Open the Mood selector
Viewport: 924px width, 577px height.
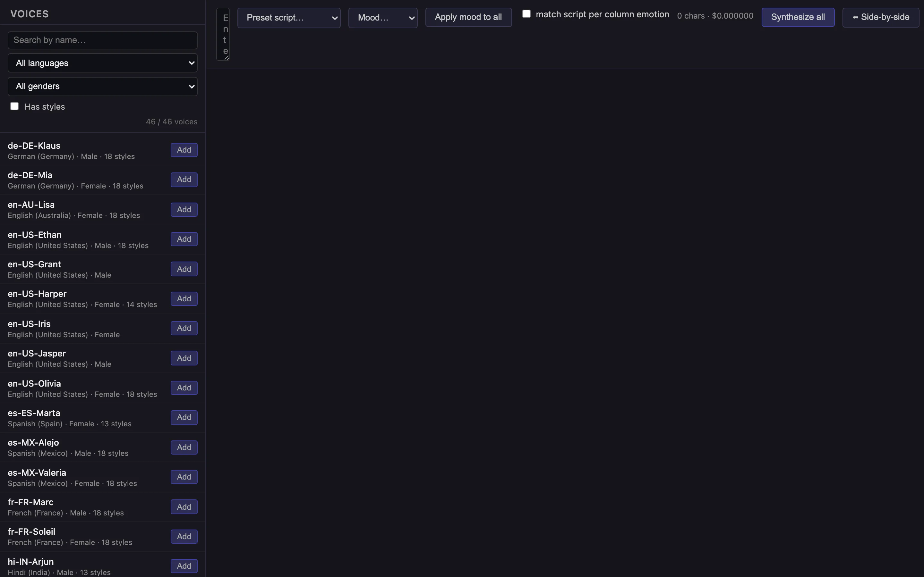click(x=382, y=18)
